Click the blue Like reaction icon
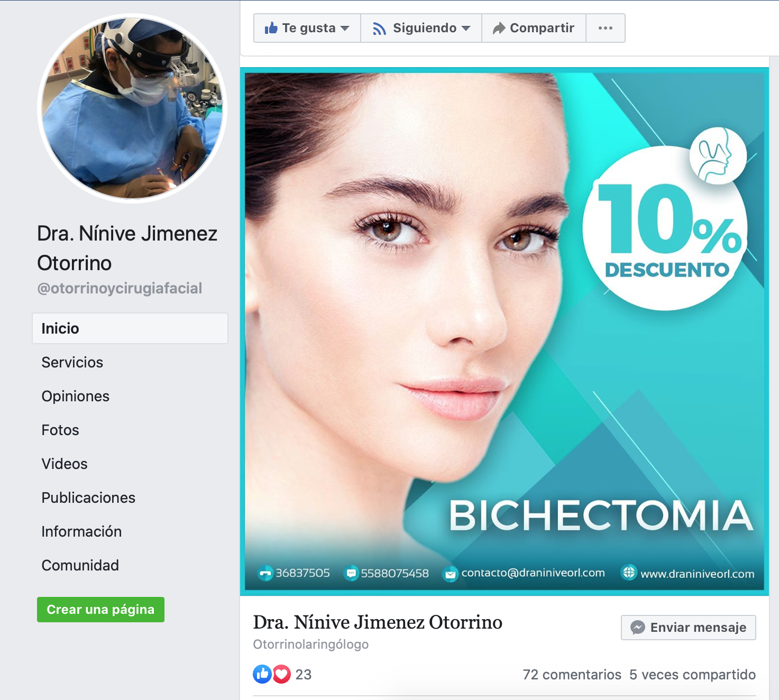Screen dimensions: 779x700 tap(262, 674)
